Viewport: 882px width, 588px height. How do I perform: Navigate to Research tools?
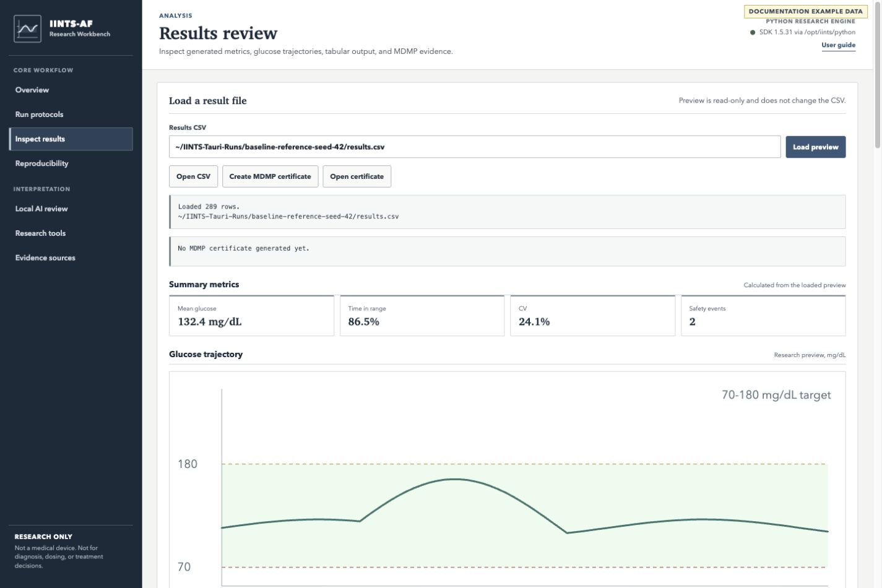tap(71, 233)
